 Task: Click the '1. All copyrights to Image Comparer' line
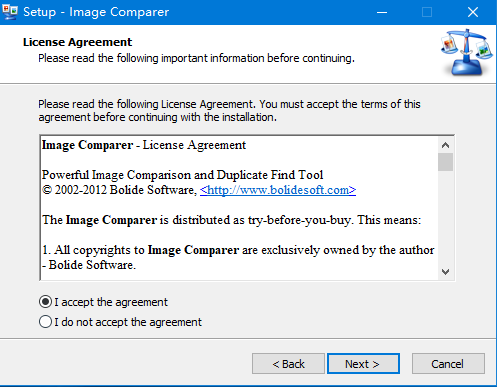click(238, 250)
